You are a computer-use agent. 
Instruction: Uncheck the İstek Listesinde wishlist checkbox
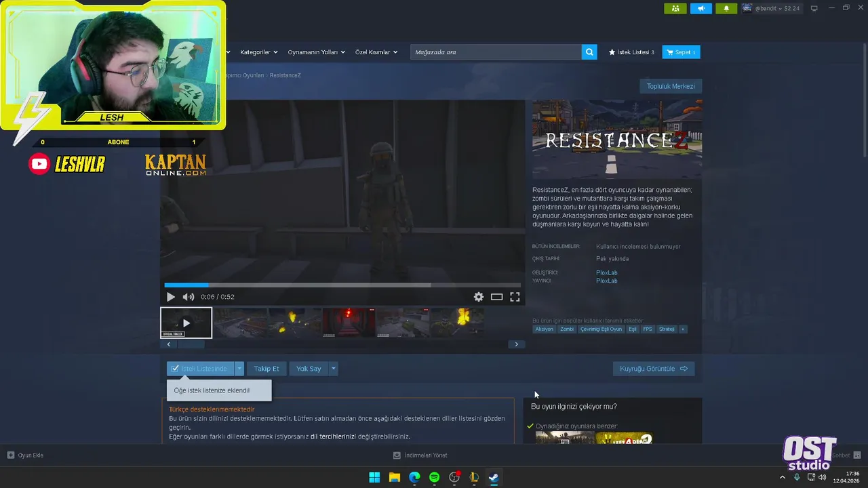tap(175, 369)
